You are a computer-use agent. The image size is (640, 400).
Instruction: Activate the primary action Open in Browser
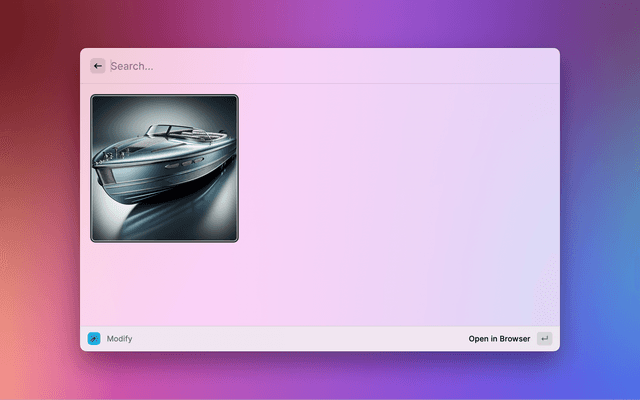point(499,339)
